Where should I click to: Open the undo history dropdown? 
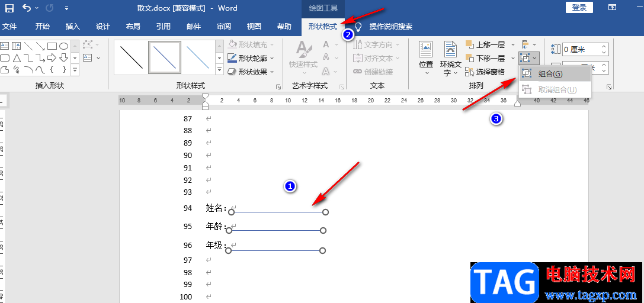(x=37, y=8)
